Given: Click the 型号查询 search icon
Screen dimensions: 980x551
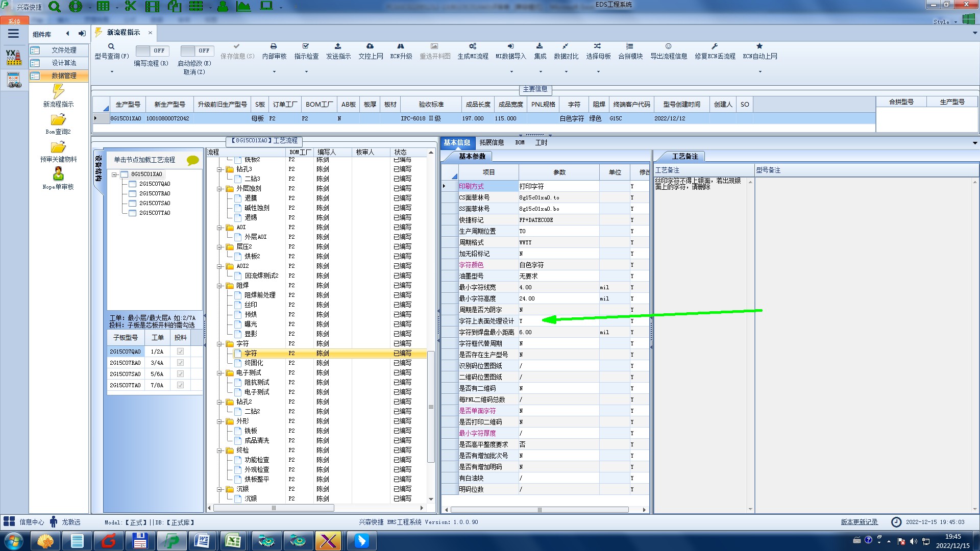Looking at the screenshot, I should click(111, 46).
